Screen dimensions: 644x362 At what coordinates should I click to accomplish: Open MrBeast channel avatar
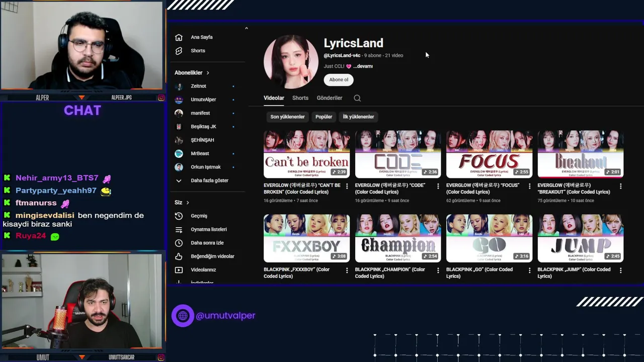point(179,153)
